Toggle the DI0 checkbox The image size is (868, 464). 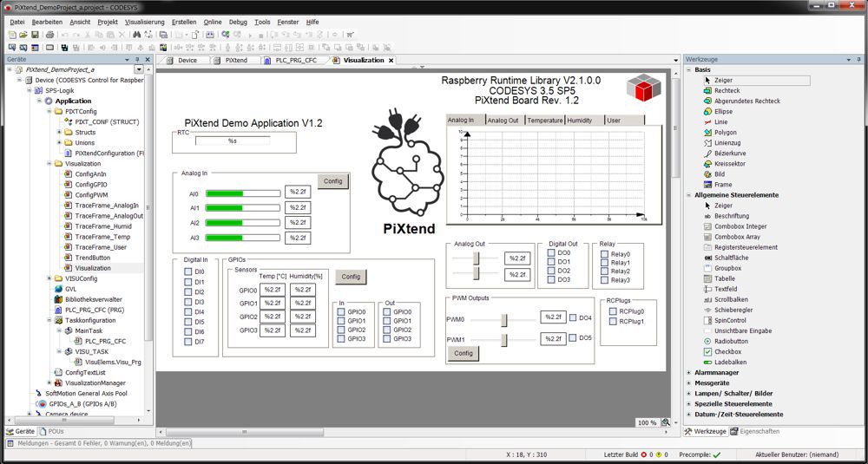pyautogui.click(x=187, y=271)
